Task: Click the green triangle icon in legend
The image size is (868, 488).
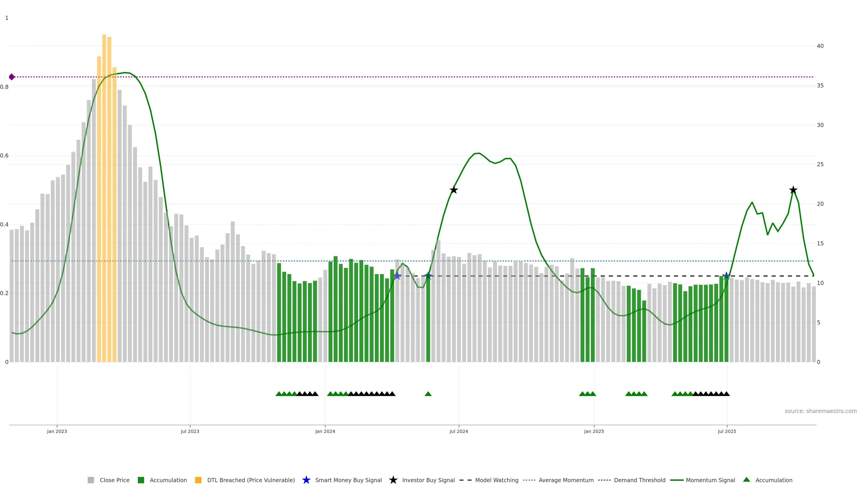Action: (x=746, y=480)
